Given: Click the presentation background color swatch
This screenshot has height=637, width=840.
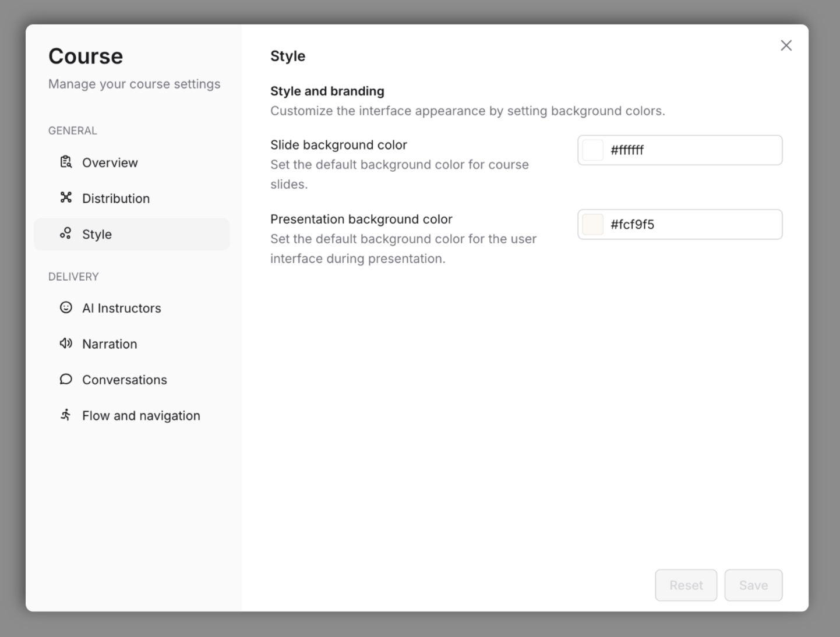Looking at the screenshot, I should pyautogui.click(x=592, y=224).
